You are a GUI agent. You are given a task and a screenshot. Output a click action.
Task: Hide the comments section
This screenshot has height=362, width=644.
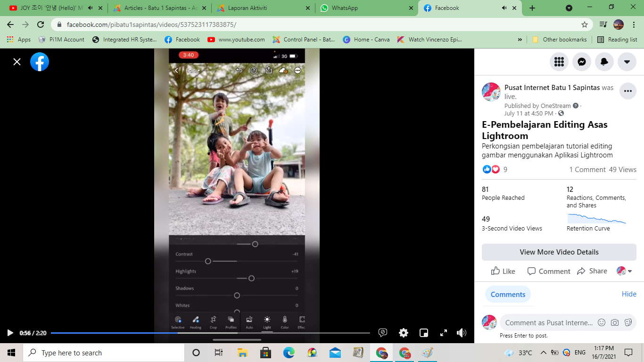(629, 294)
